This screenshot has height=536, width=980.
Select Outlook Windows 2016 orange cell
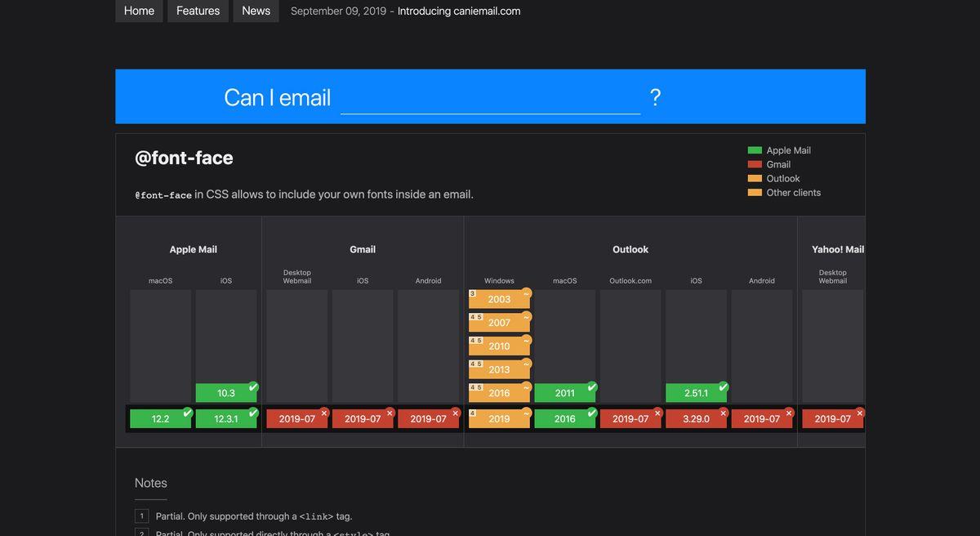tap(499, 393)
